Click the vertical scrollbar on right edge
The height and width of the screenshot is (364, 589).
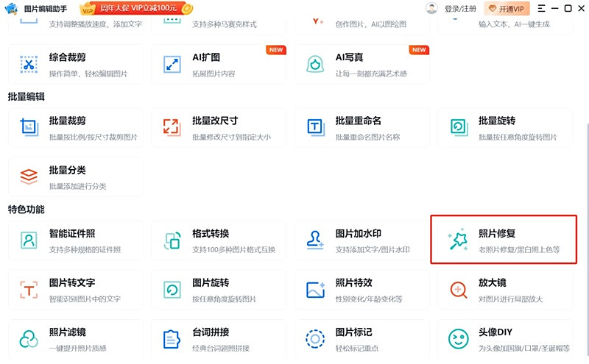coord(587,238)
